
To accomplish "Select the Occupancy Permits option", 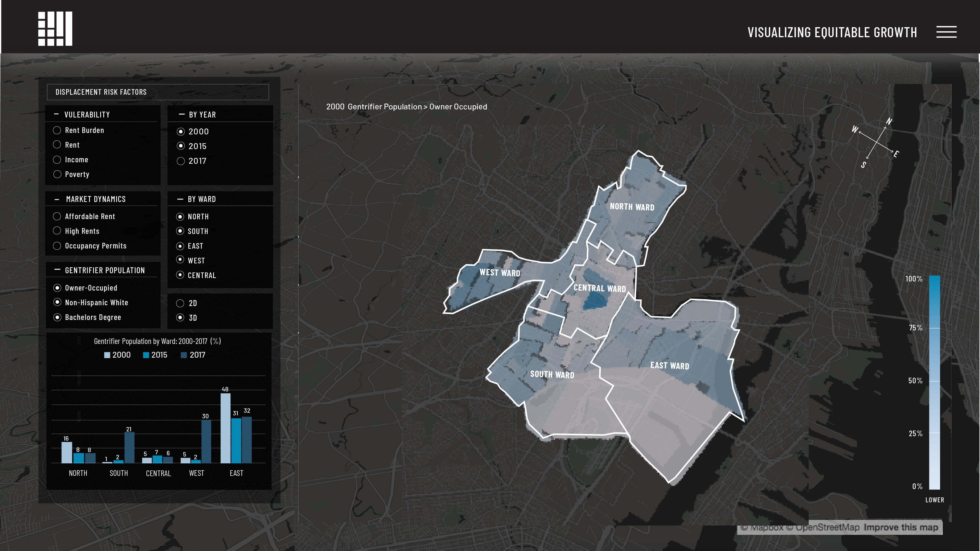I will 57,246.
